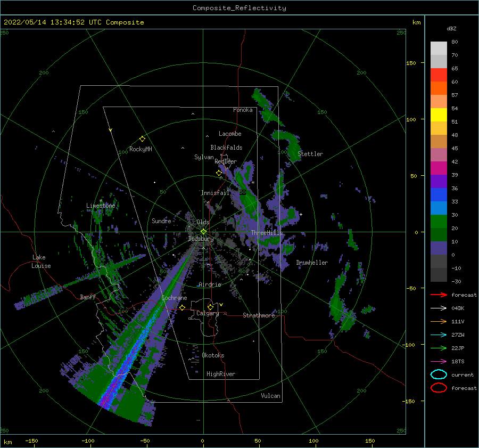Click the ThreeHills city label
Screen dimensions: 479x448
click(267, 233)
